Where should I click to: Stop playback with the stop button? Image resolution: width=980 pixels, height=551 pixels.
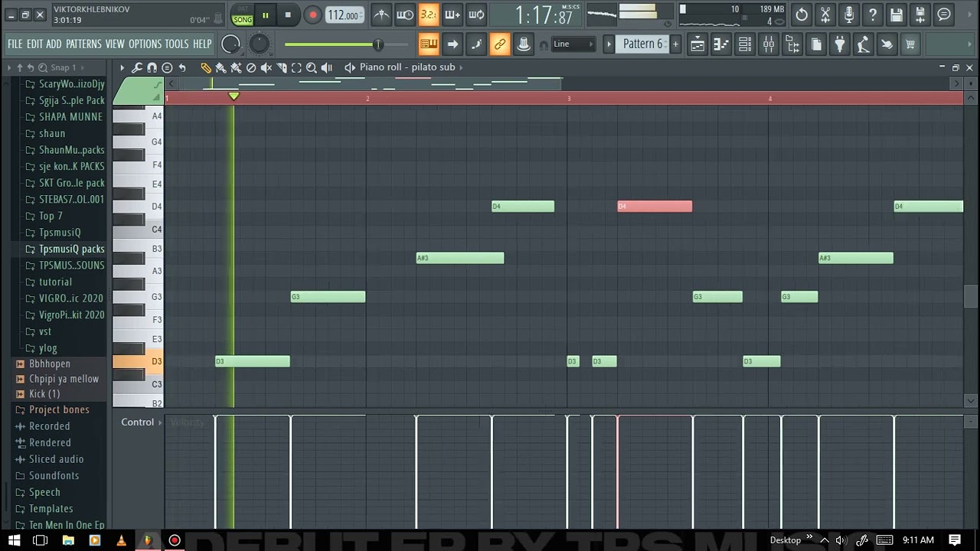(288, 15)
